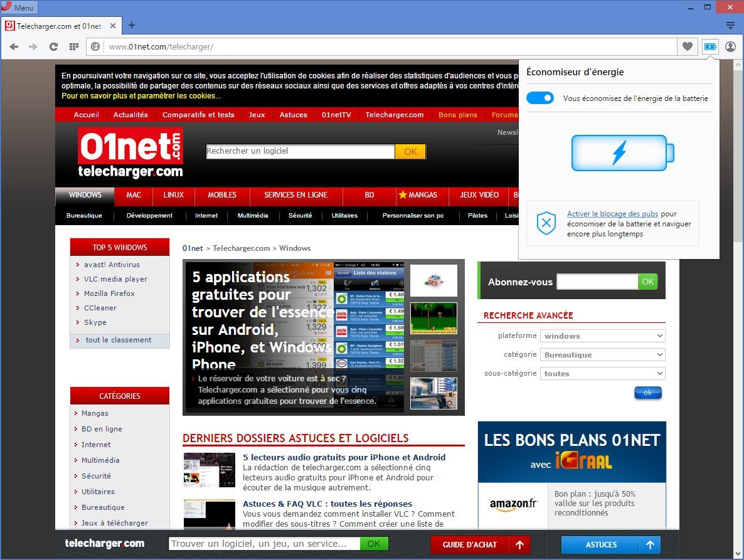Open Speed Dial grid icon

tap(73, 46)
